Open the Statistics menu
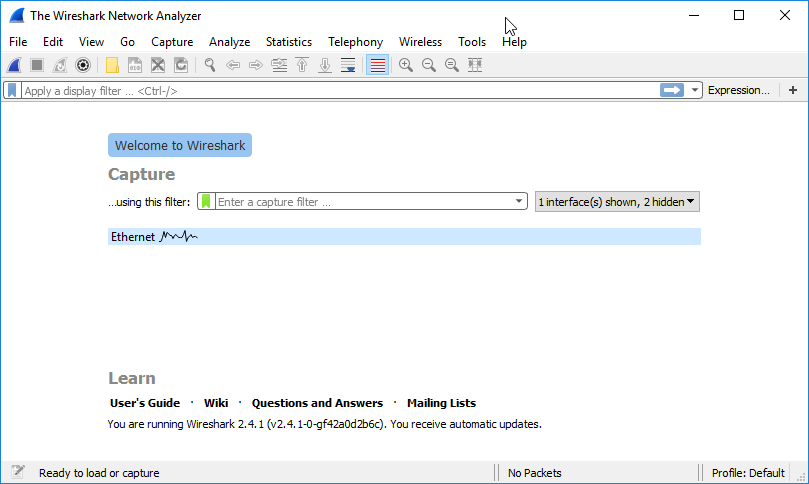The image size is (809, 484). coord(289,42)
